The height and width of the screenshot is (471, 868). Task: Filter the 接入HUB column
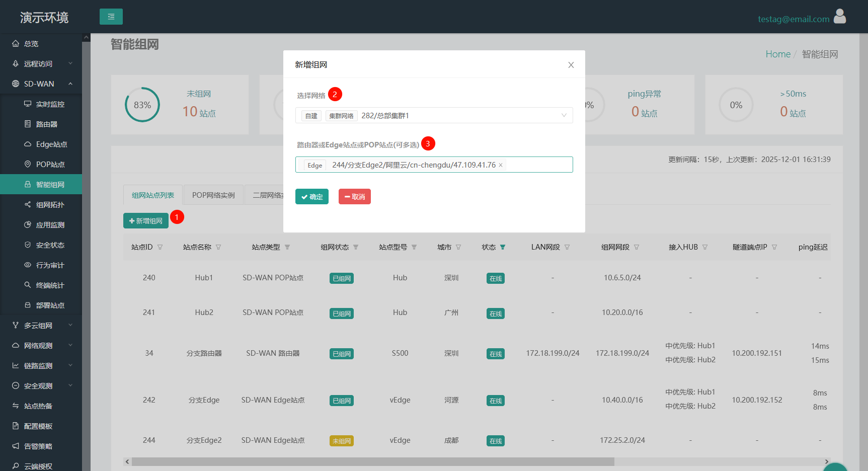705,247
